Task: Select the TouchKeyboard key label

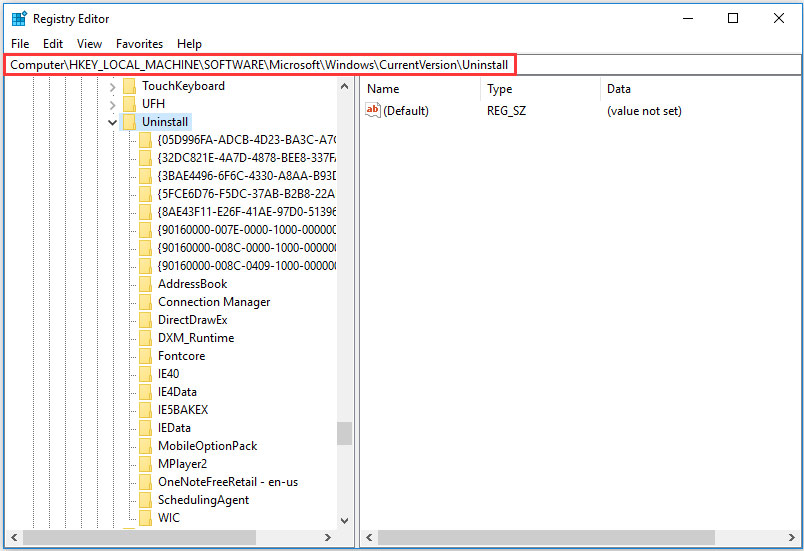Action: click(184, 86)
